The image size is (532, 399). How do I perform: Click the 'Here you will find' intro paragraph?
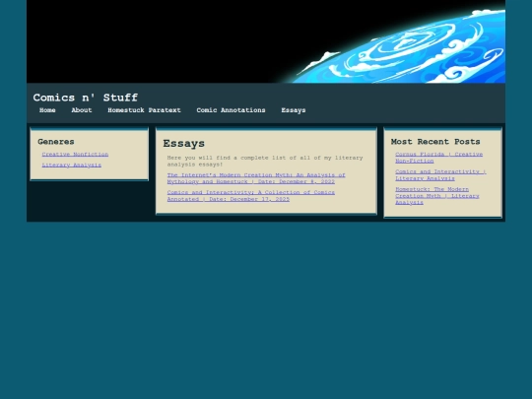coord(265,162)
